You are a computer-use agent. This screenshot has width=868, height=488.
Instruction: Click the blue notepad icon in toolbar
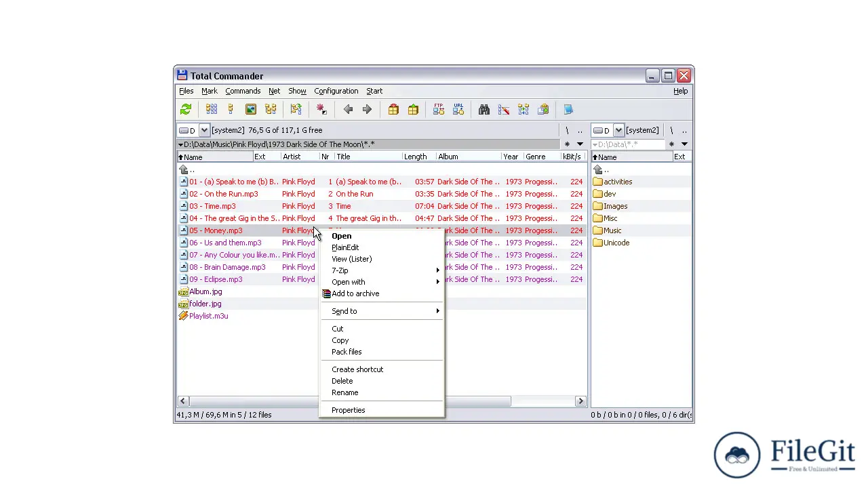pyautogui.click(x=568, y=109)
